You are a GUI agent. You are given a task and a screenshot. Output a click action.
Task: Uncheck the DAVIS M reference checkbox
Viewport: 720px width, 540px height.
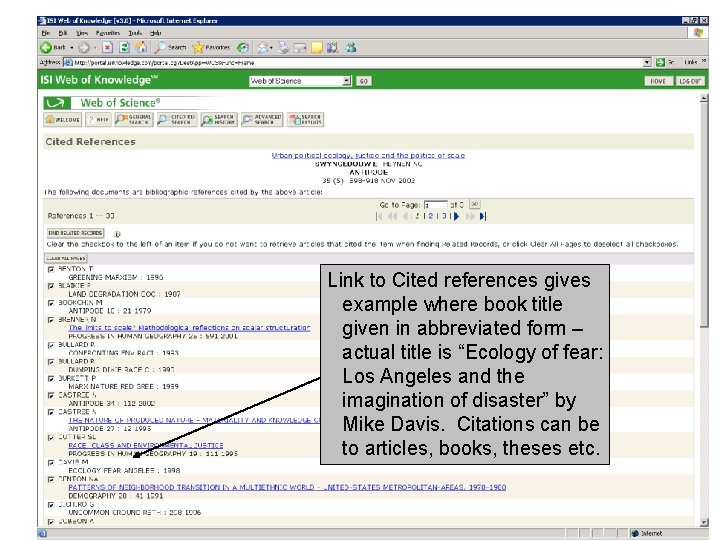pos(51,462)
